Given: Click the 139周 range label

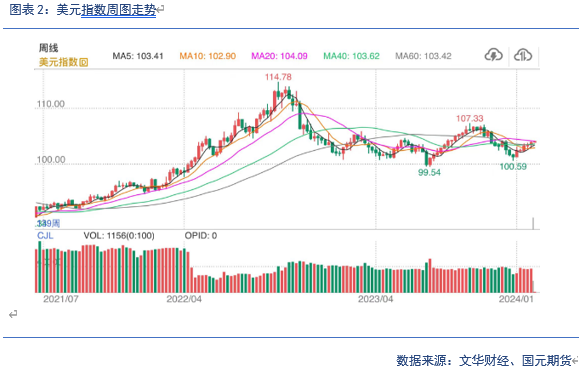Looking at the screenshot, I should [48, 223].
